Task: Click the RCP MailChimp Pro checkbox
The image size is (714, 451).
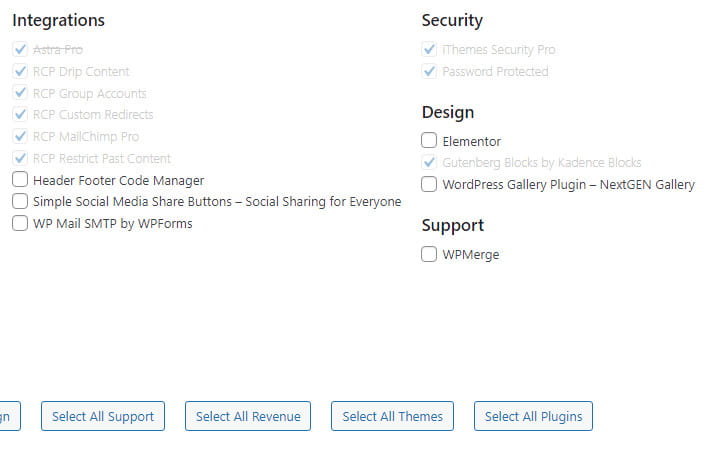Action: pyautogui.click(x=20, y=136)
